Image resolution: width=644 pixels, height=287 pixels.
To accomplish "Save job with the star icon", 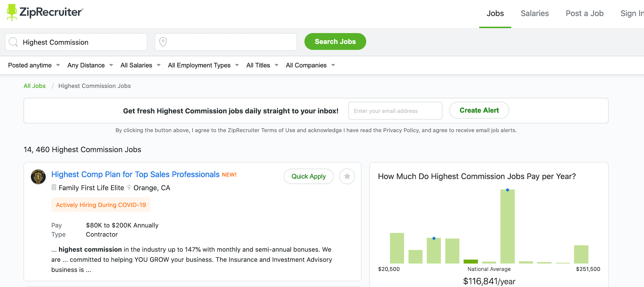I will pyautogui.click(x=347, y=176).
